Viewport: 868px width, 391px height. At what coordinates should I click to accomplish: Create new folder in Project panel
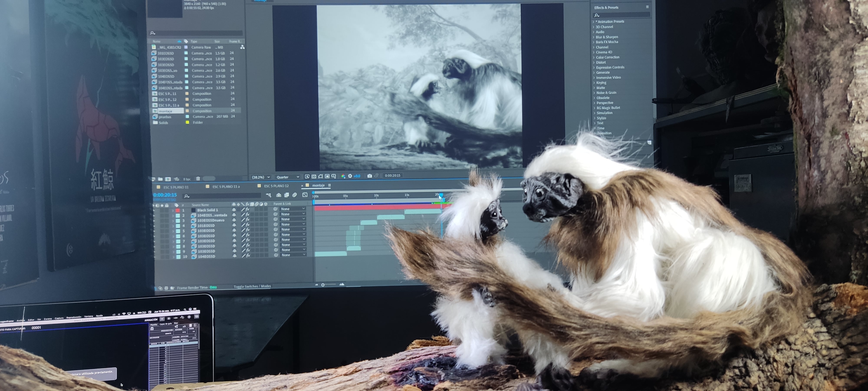(160, 179)
